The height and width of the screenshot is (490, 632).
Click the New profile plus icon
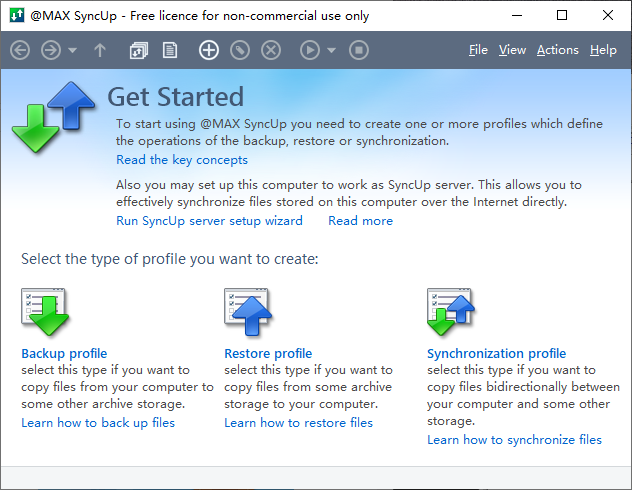209,50
